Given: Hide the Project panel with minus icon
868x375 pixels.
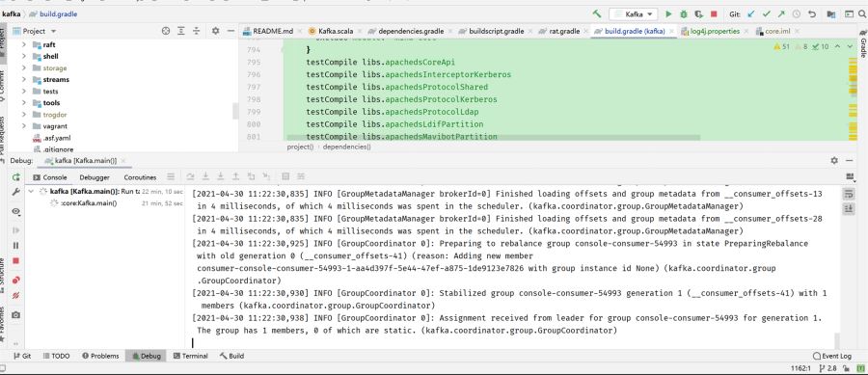Looking at the screenshot, I should click(x=231, y=31).
